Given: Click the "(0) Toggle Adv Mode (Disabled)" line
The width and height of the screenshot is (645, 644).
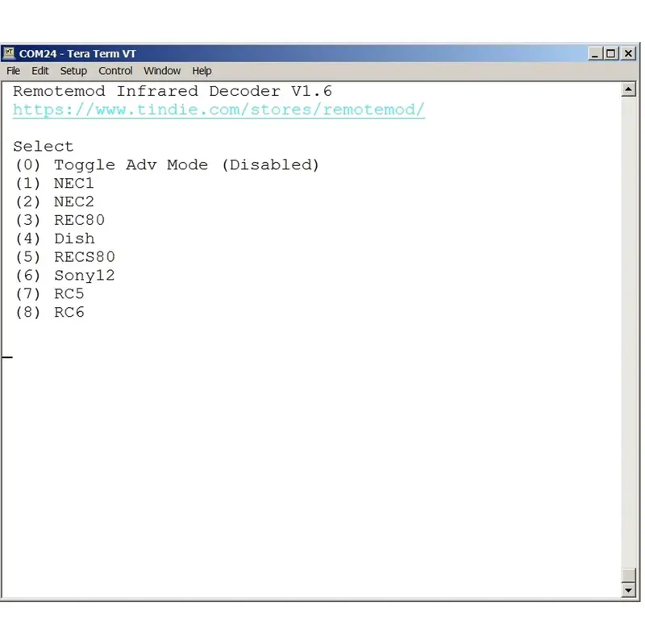Looking at the screenshot, I should pos(167,165).
